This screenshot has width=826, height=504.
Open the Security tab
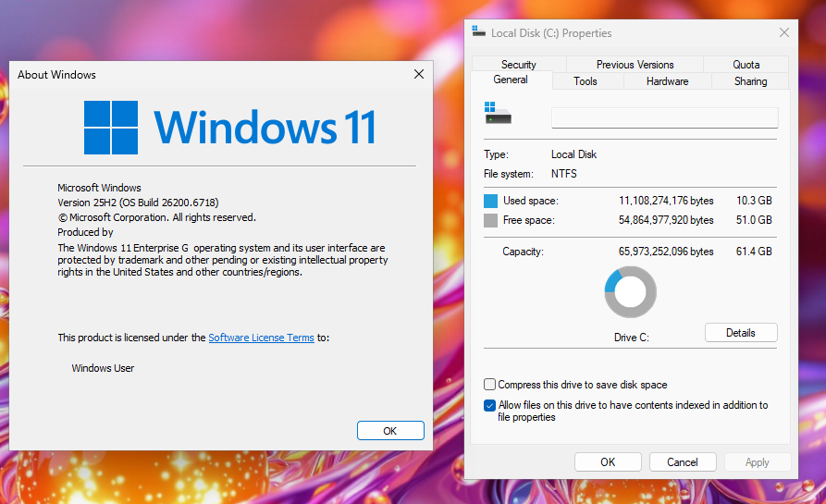click(518, 64)
